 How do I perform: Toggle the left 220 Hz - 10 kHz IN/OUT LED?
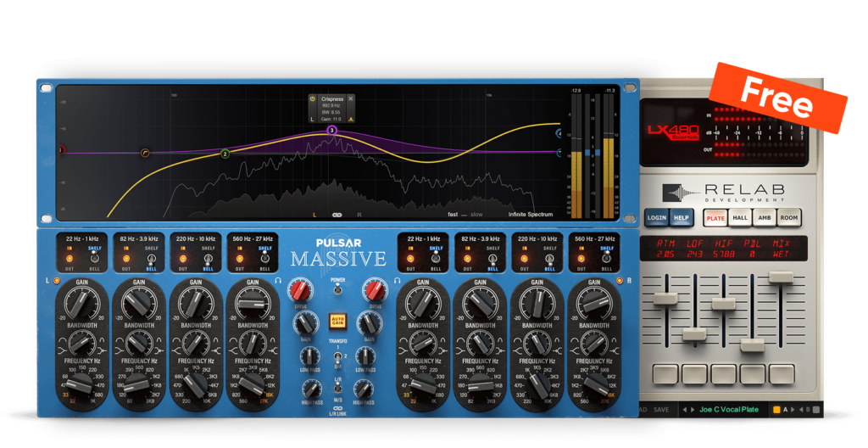pyautogui.click(x=183, y=259)
